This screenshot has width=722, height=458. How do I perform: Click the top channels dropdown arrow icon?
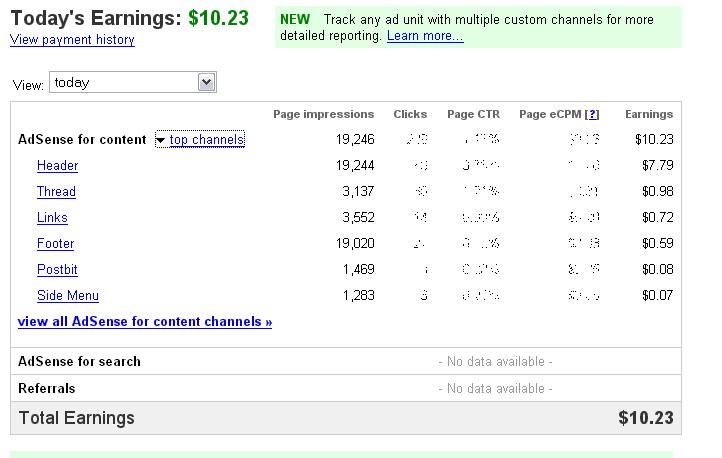[x=160, y=140]
